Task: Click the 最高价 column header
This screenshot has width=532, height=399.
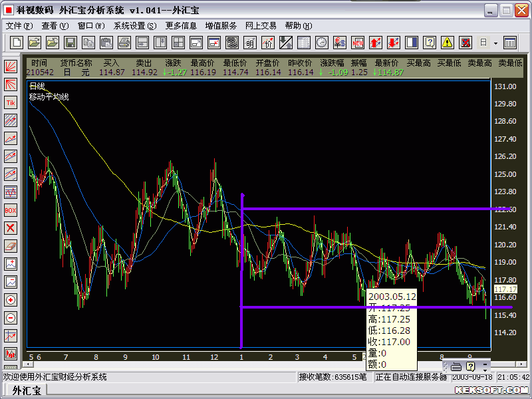Action: (203, 63)
